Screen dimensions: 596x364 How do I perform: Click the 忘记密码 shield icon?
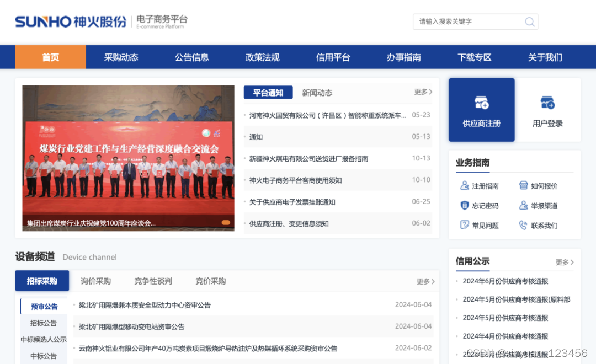click(465, 206)
